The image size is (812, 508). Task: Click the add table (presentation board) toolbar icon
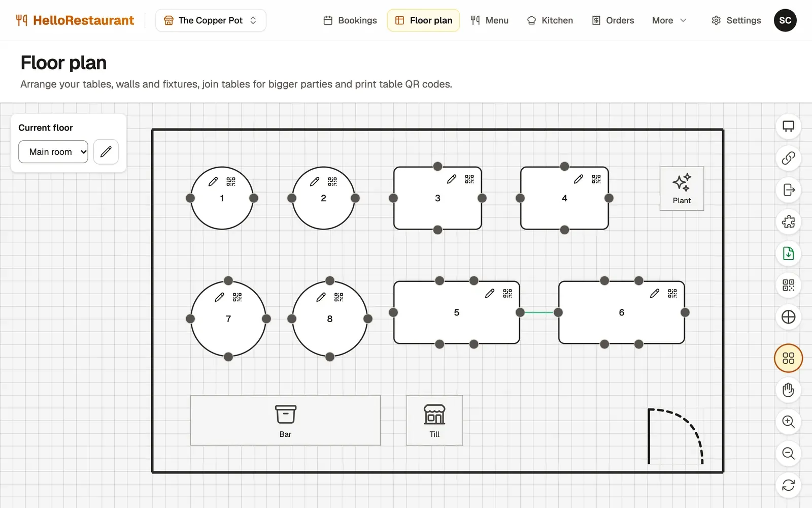788,126
